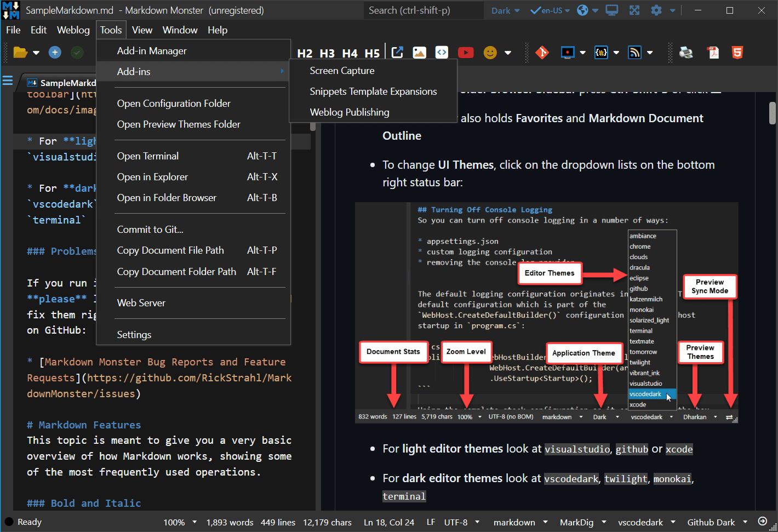
Task: Select Add-in Manager from Tools menu
Action: pyautogui.click(x=193, y=51)
